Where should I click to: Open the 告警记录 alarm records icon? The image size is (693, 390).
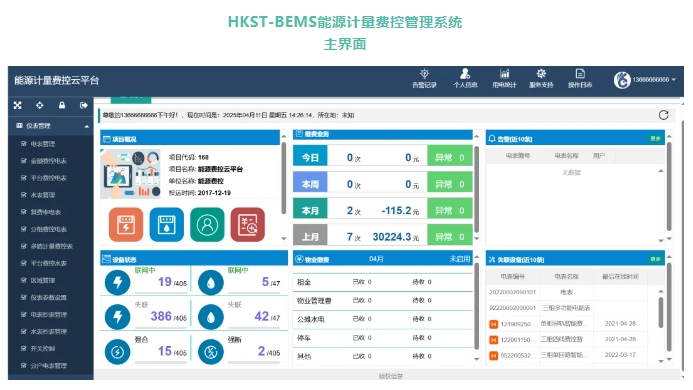(x=424, y=78)
